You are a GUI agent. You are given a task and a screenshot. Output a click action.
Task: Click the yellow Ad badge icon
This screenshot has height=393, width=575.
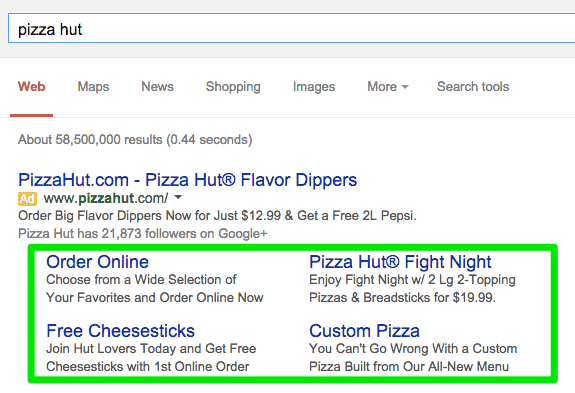pos(27,199)
